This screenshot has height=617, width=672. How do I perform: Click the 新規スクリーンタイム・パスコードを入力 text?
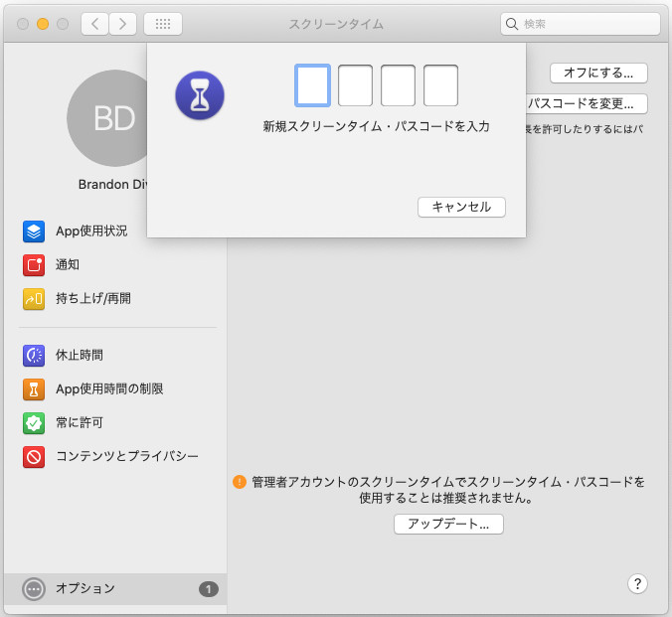(376, 126)
